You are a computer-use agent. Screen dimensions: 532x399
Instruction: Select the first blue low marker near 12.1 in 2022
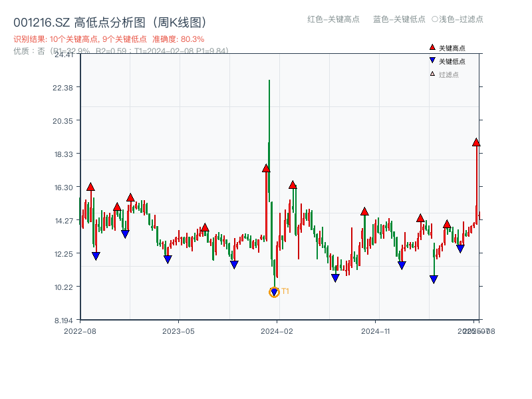click(x=96, y=256)
